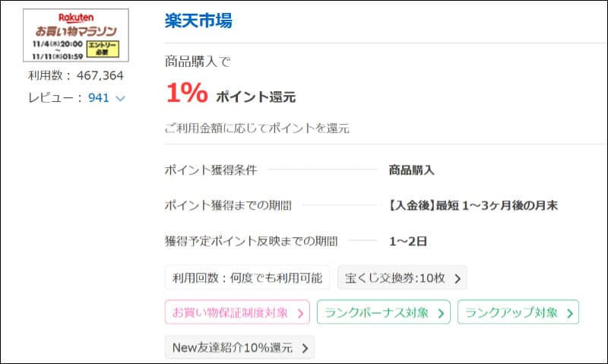This screenshot has width=608, height=364.
Task: Click the arrow icon on 宝くじ交換券 tag
Action: coord(458,278)
